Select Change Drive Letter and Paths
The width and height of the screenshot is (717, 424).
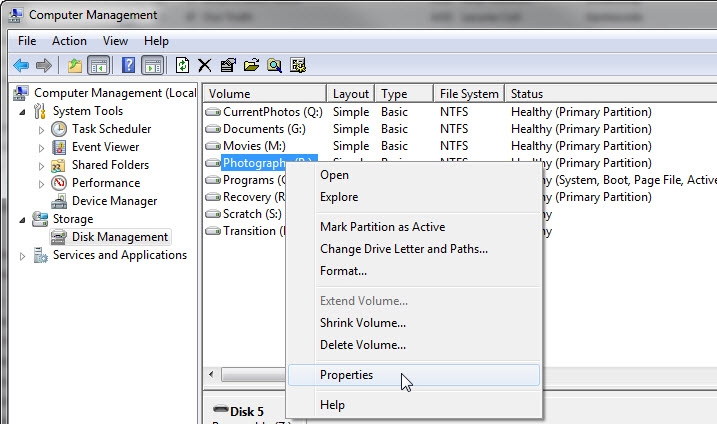(414, 249)
